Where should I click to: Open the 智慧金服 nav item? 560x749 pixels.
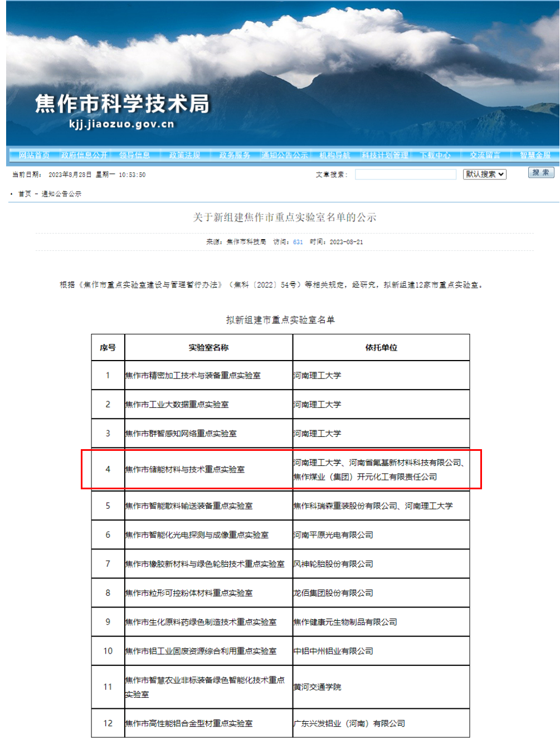[x=535, y=155]
